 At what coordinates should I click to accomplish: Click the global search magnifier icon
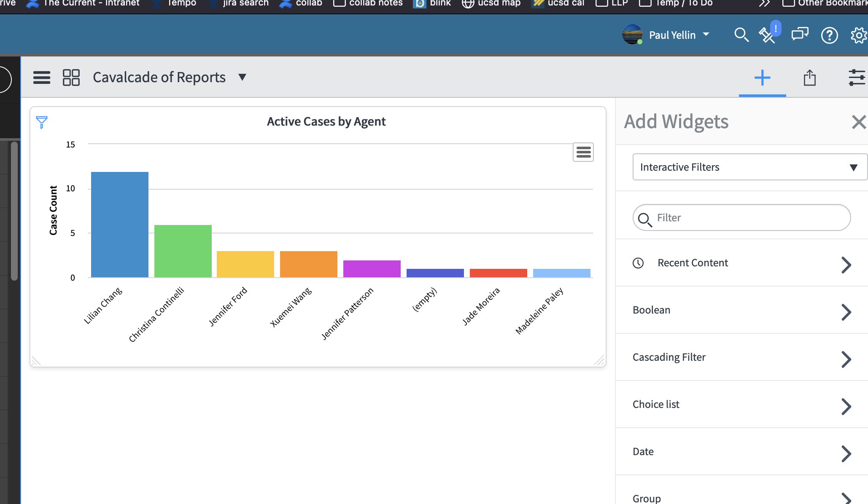[x=741, y=35]
